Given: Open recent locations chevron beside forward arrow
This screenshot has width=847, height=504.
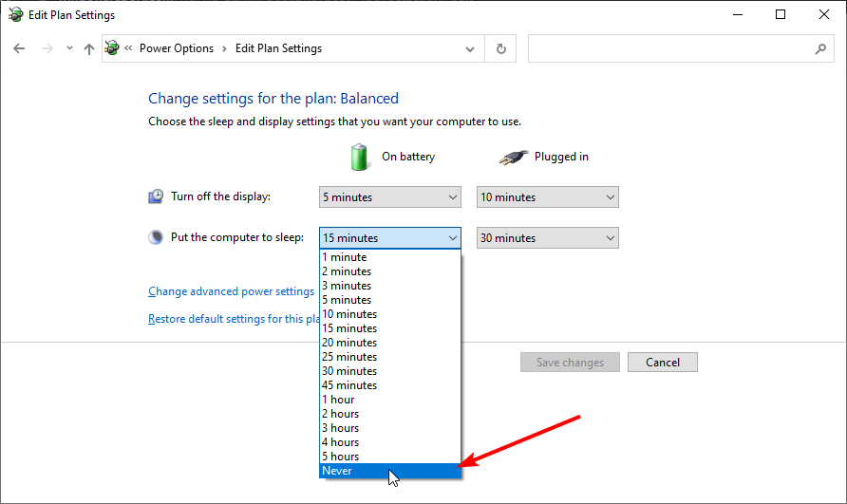Looking at the screenshot, I should tap(69, 48).
